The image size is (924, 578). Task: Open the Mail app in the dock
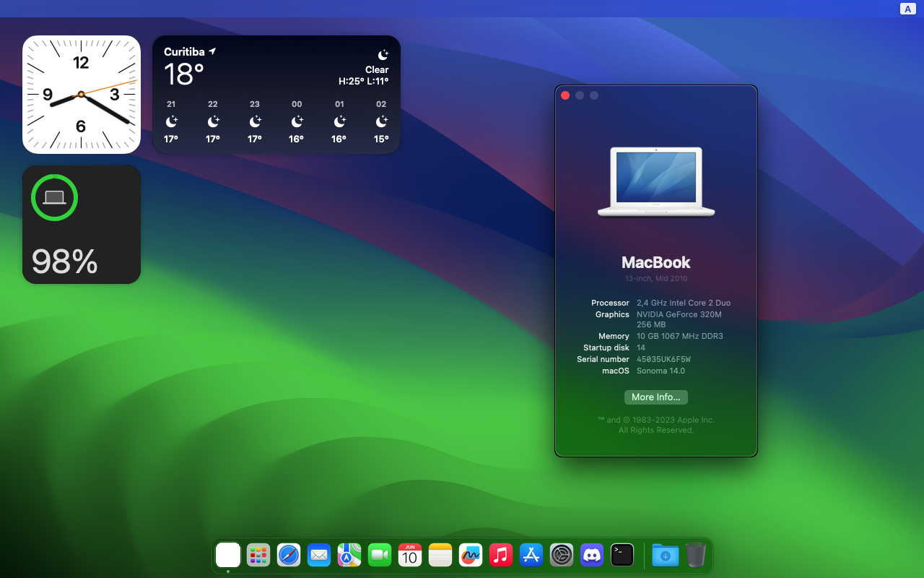click(319, 555)
